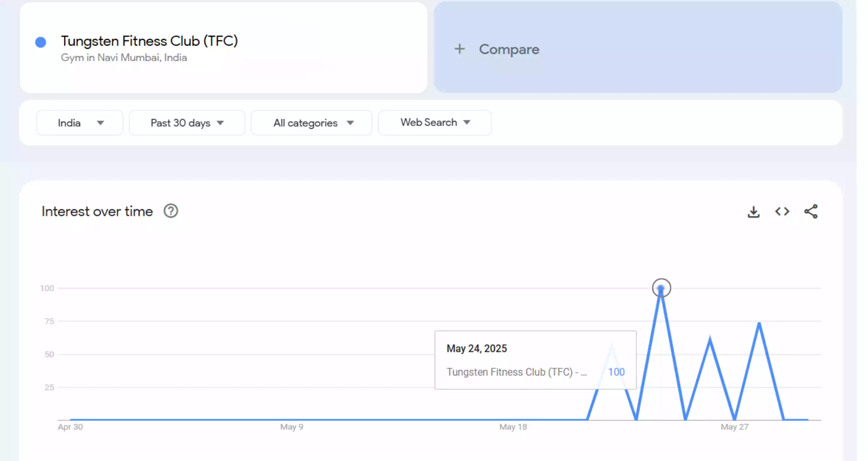
Task: Open the help tooltip next to Interest over time
Action: click(x=171, y=211)
